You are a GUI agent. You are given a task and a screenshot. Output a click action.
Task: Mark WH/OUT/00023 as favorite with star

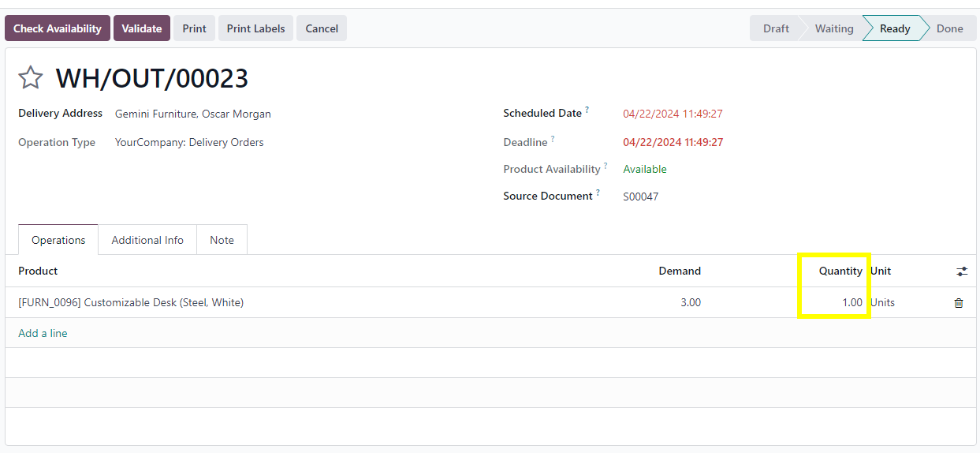[30, 77]
